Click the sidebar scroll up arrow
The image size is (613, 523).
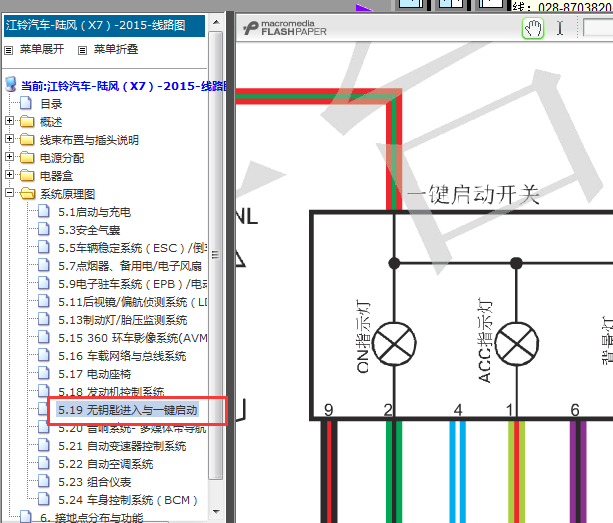(216, 22)
